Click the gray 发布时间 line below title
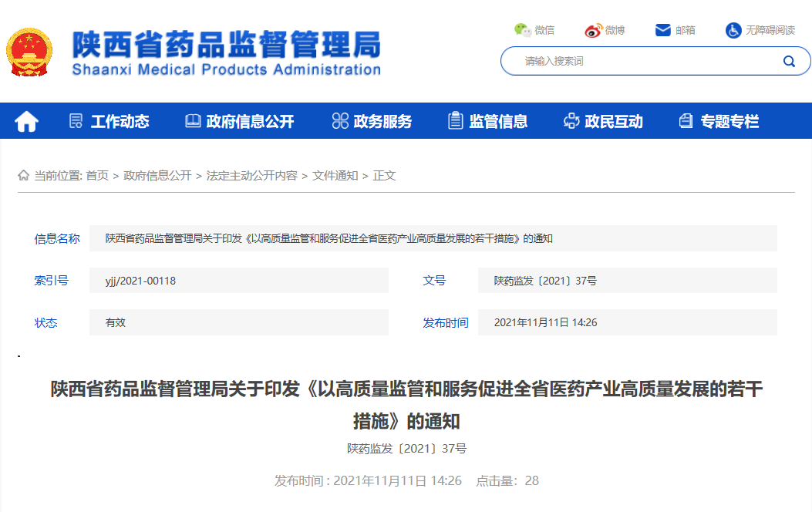812x512 pixels. (x=368, y=481)
